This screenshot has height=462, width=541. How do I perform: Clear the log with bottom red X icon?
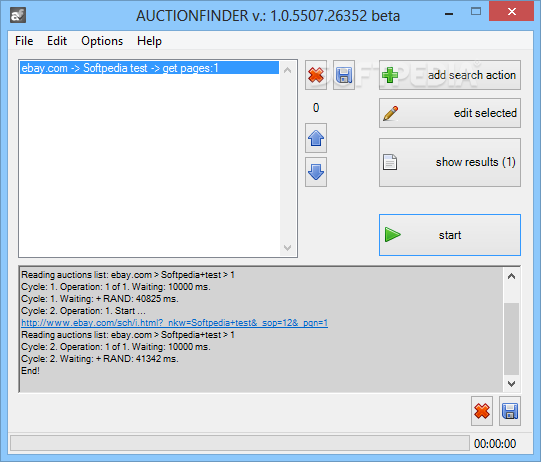coord(482,411)
